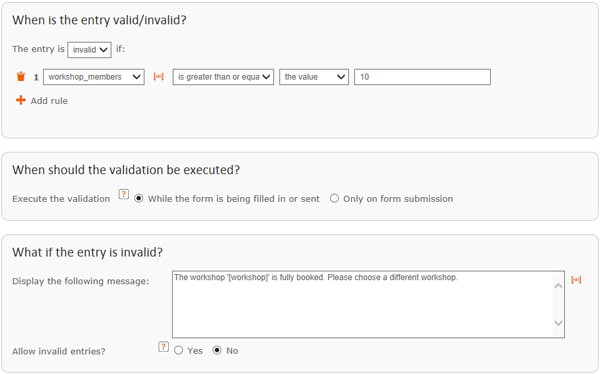This screenshot has height=374, width=600.
Task: Choose Yes for Allow invalid entries
Action: click(x=178, y=350)
